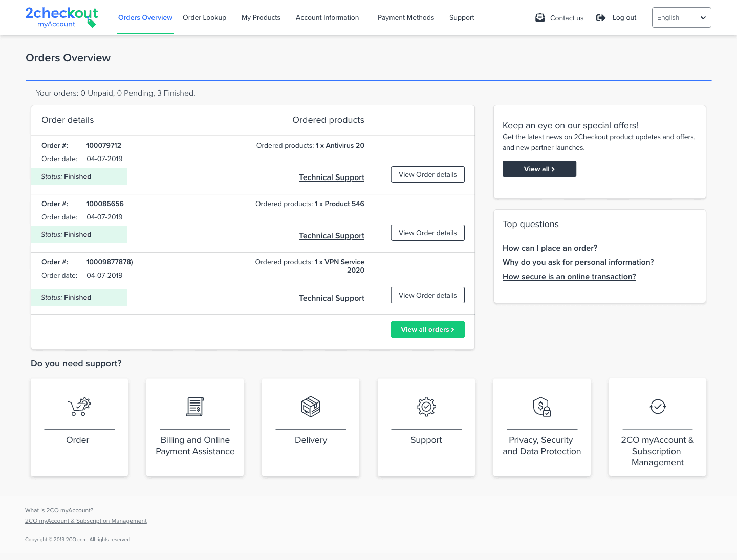Open Account Information page
Screen dimensions: 737x560
[328, 17]
